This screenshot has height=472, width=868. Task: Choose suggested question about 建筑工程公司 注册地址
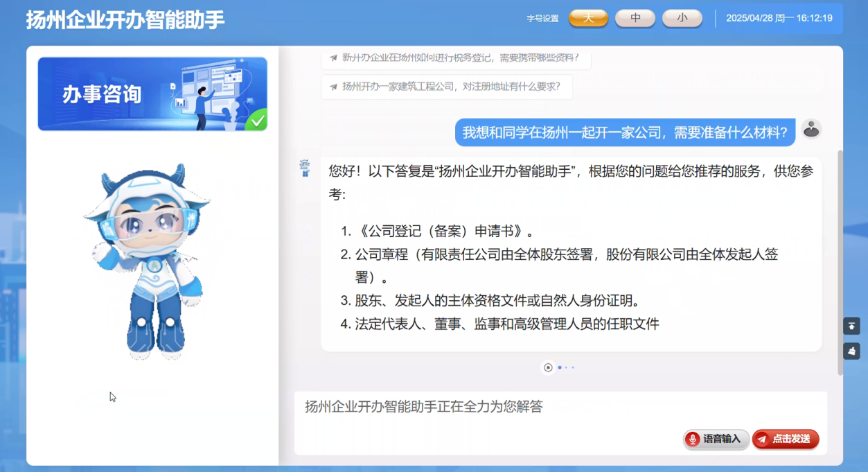[x=451, y=87]
